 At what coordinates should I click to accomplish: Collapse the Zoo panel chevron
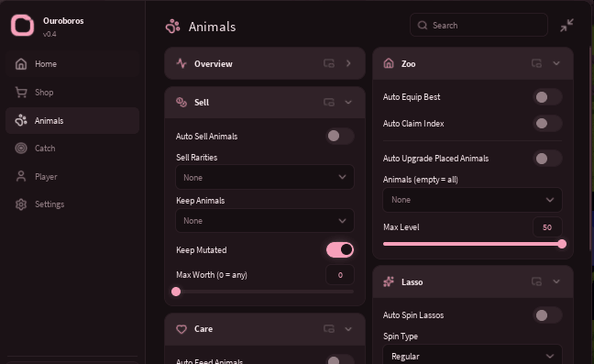[x=556, y=63]
